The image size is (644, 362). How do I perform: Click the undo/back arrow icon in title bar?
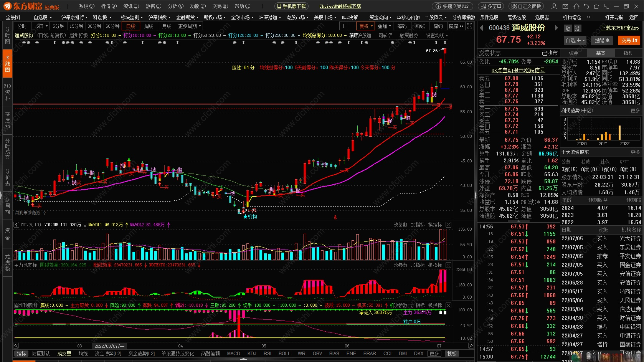[x=586, y=7]
